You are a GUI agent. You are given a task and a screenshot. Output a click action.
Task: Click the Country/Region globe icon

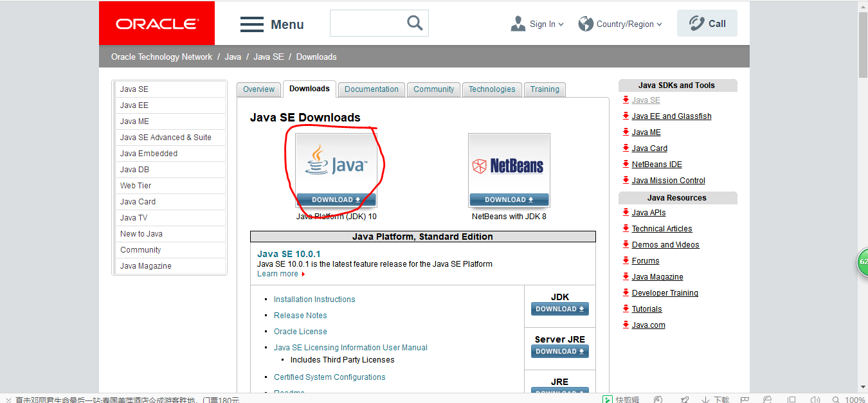pos(586,24)
